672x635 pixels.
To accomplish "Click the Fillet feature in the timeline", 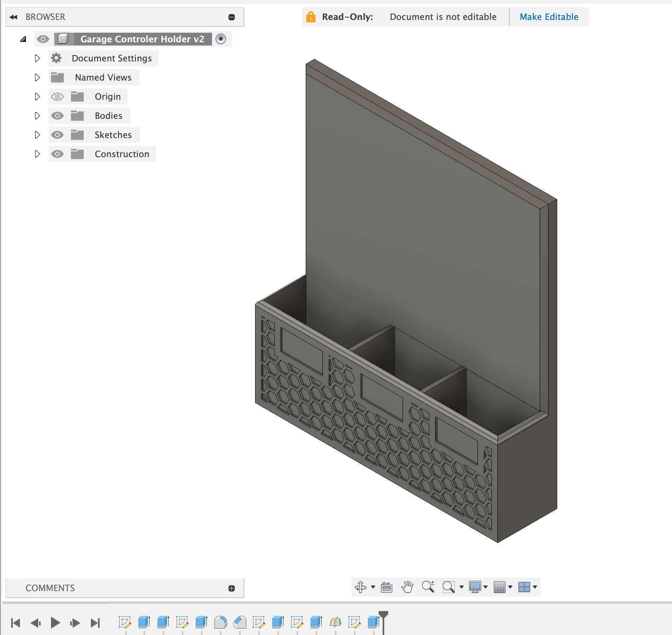I will [x=220, y=621].
